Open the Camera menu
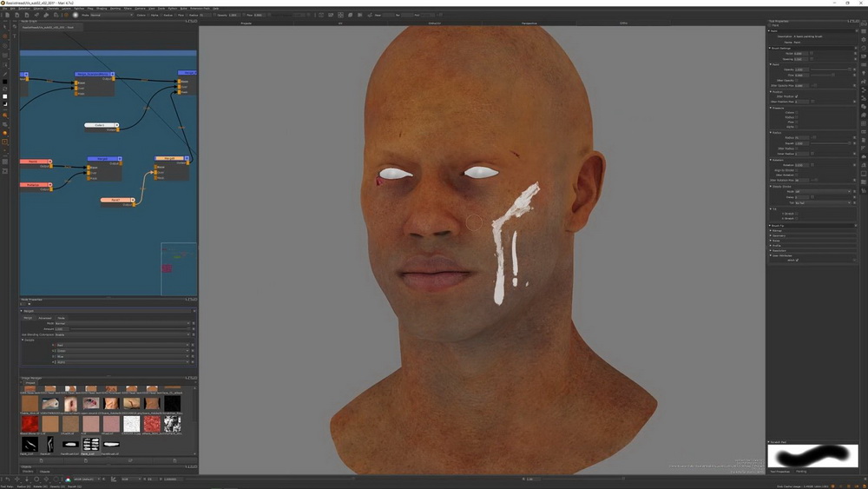The width and height of the screenshot is (868, 489). click(x=140, y=9)
